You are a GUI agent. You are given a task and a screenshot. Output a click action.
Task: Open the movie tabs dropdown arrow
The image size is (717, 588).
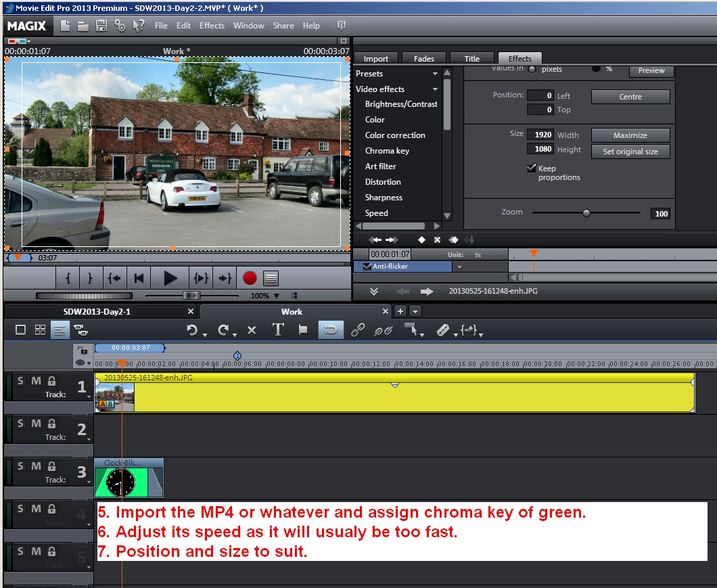click(415, 311)
